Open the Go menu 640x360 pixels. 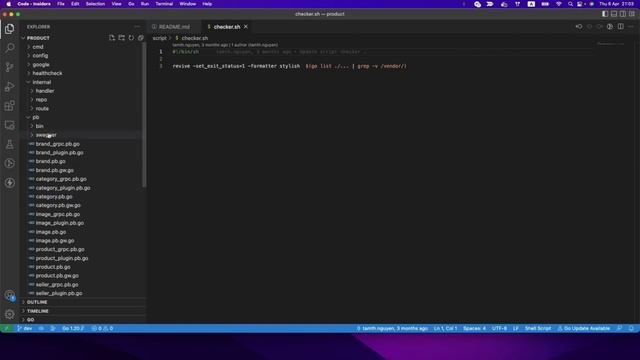pos(131,4)
